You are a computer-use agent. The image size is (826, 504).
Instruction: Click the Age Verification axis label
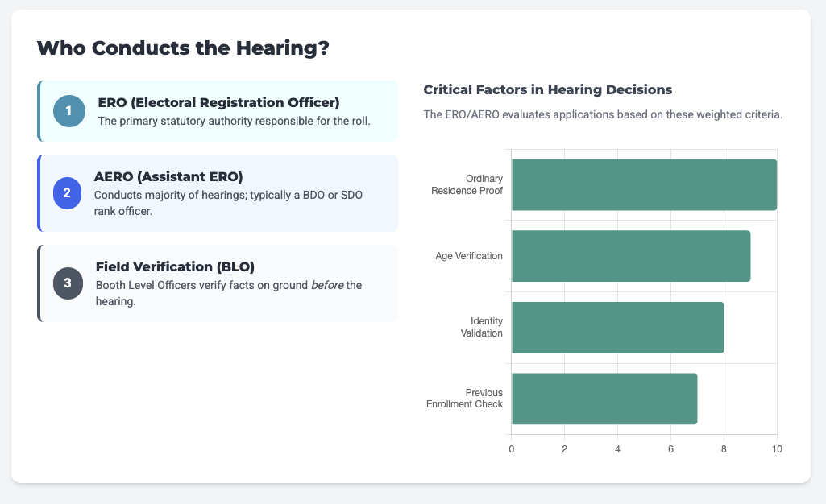click(x=469, y=256)
